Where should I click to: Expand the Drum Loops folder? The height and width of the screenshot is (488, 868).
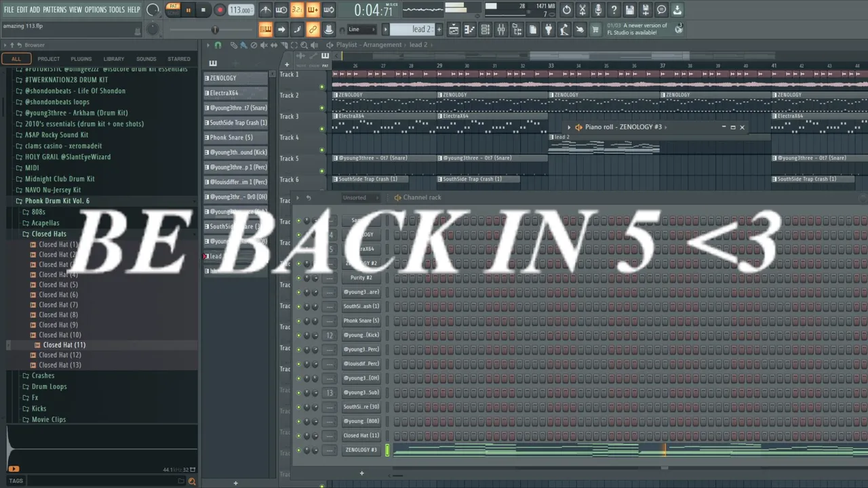pos(49,386)
